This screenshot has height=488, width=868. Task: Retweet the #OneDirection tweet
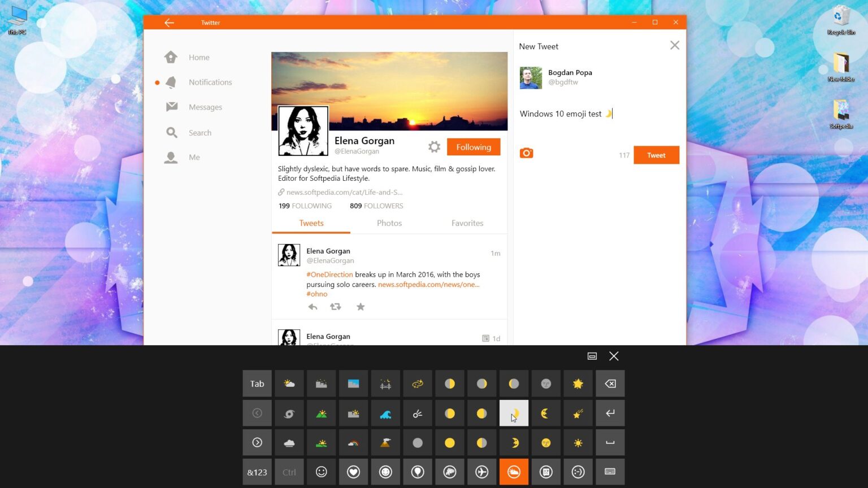(x=336, y=307)
